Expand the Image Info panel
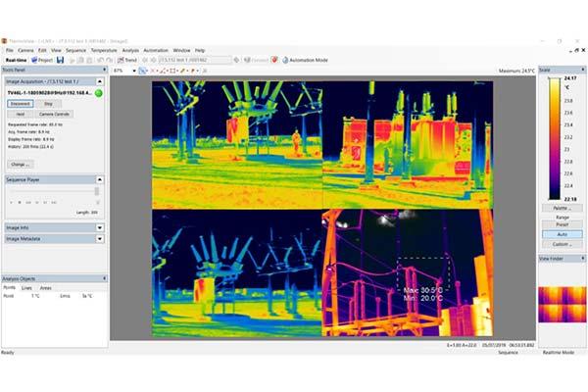The image size is (588, 392). tap(99, 227)
